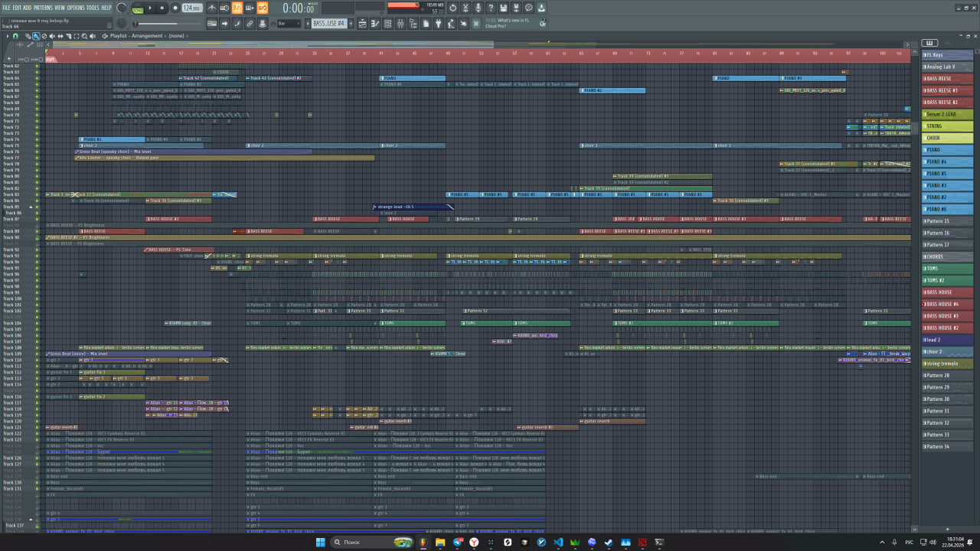Screen dimensions: 980x551
Task: Open the OPTIONS menu
Action: tap(76, 8)
